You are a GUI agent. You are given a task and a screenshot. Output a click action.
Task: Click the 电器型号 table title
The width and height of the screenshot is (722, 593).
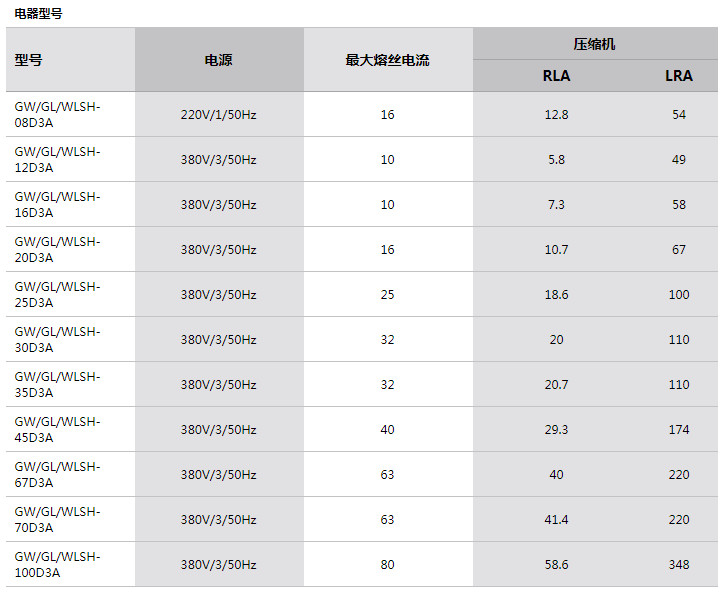click(38, 13)
